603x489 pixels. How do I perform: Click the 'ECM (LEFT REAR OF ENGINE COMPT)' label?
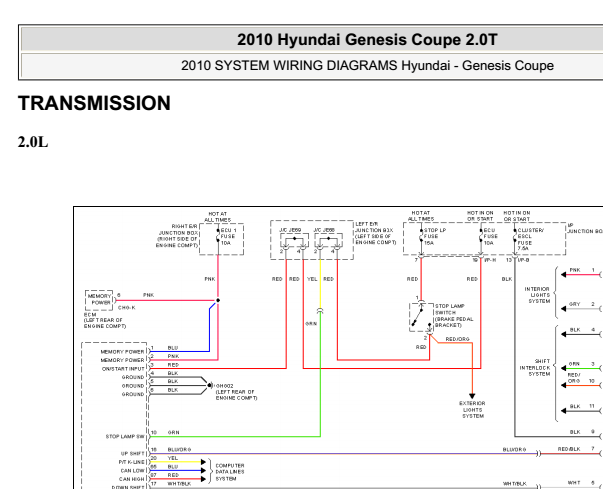click(105, 320)
